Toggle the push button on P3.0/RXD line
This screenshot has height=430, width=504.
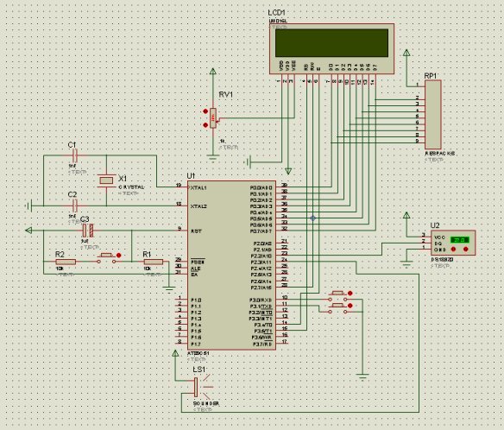(337, 296)
